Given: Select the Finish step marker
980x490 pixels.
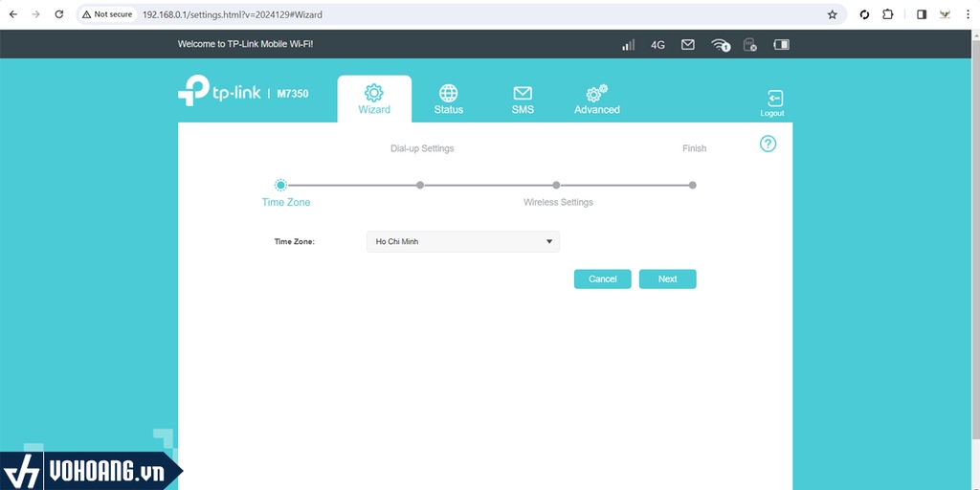Looking at the screenshot, I should (x=693, y=185).
